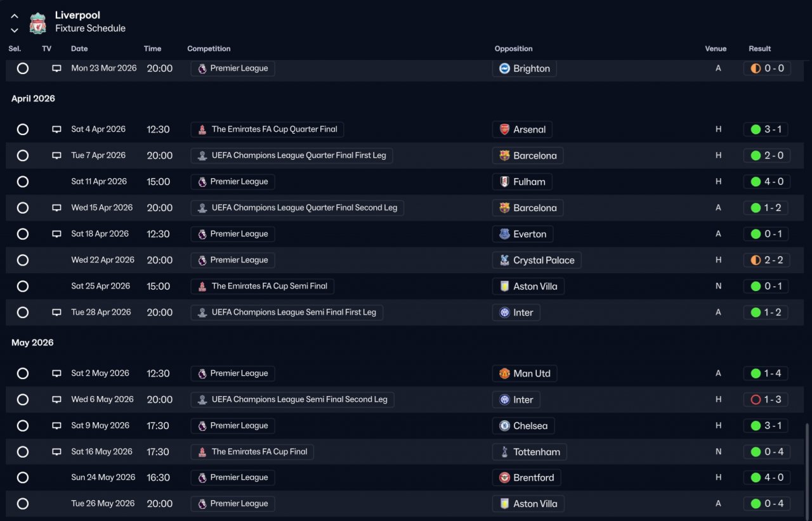The width and height of the screenshot is (812, 521).
Task: Click the Brentford club crest
Action: click(504, 478)
